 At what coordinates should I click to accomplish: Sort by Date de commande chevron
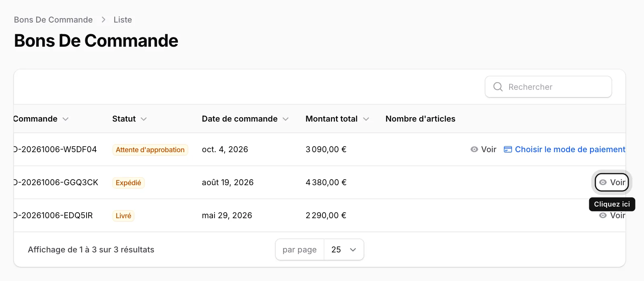(285, 119)
